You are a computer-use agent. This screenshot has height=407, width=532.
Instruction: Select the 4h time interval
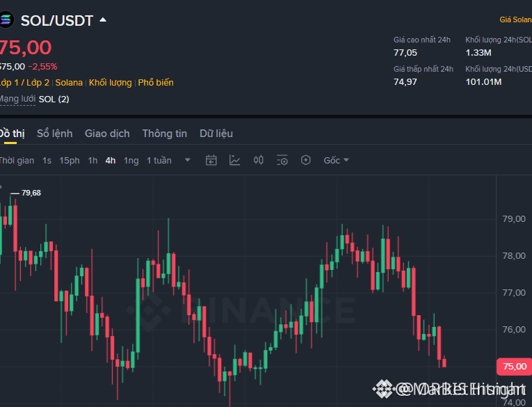(x=111, y=160)
